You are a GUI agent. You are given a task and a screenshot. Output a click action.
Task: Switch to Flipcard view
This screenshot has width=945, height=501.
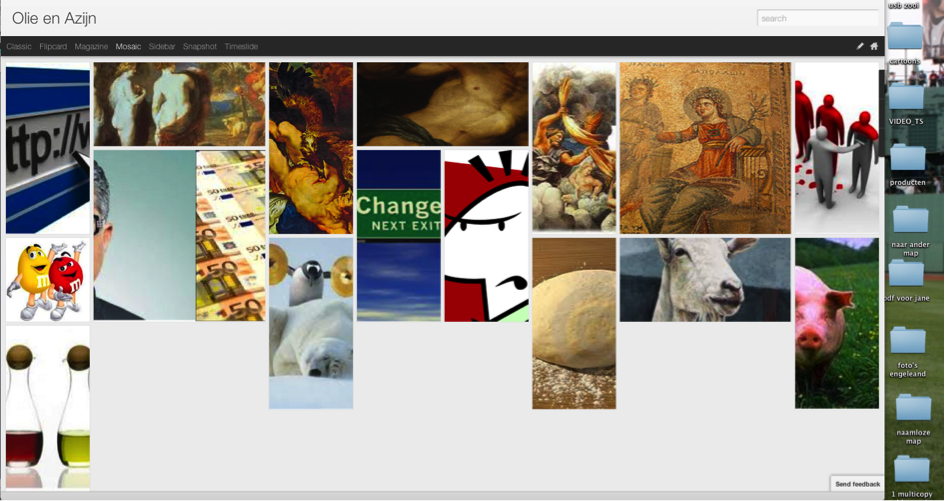tap(53, 46)
